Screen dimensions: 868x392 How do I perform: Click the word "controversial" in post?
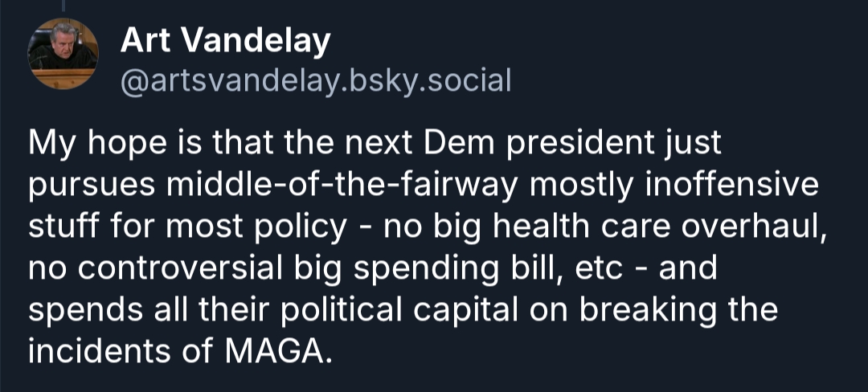click(175, 268)
